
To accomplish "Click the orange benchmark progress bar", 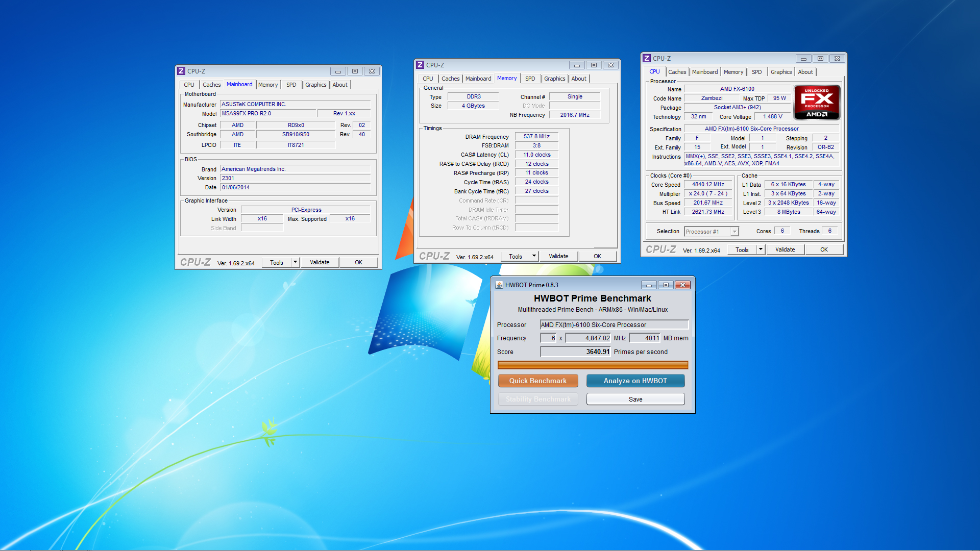I will tap(593, 365).
